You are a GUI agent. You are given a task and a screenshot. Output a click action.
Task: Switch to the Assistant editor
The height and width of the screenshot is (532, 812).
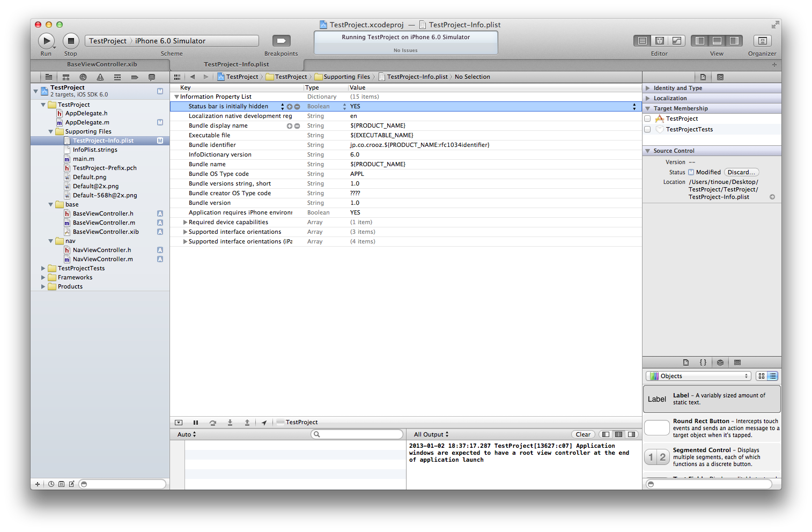point(660,41)
